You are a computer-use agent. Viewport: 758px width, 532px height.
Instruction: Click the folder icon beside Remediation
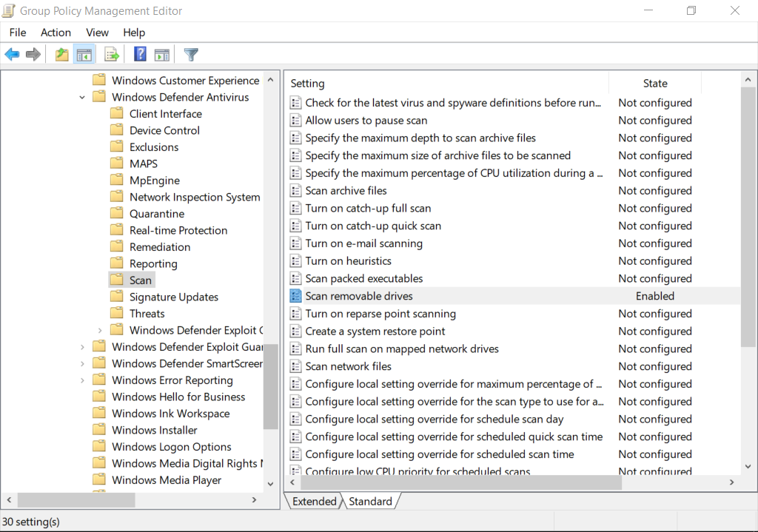pos(116,246)
